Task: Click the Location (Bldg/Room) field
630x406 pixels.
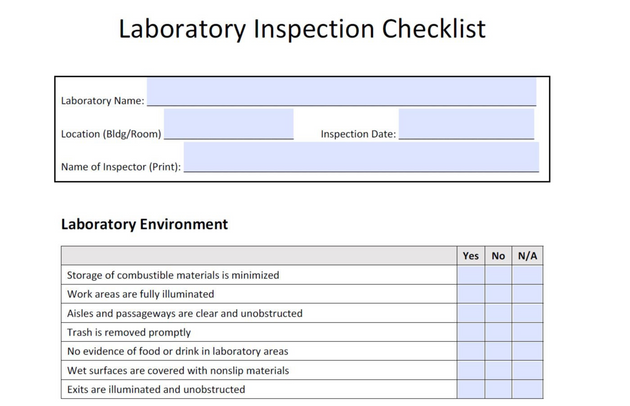Action: [x=229, y=124]
